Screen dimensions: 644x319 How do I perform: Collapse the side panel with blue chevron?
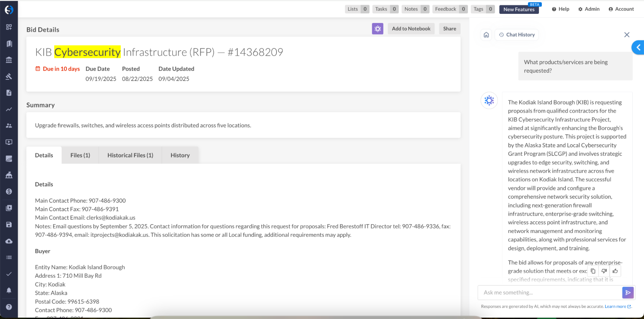click(x=638, y=48)
